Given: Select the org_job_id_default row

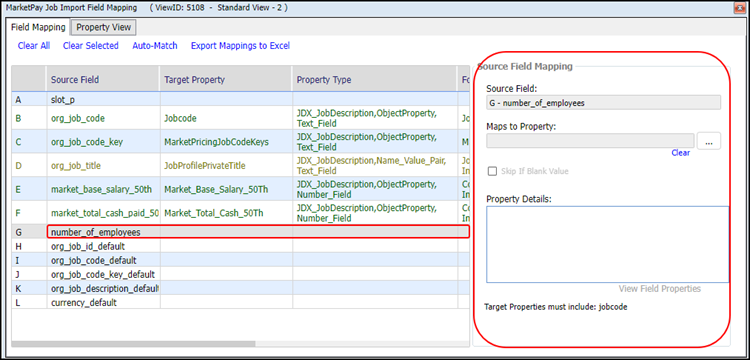Looking at the screenshot, I should 241,246.
